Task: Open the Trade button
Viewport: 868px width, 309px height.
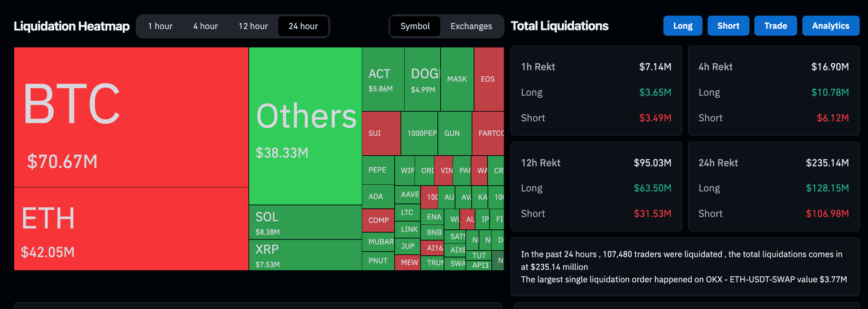Action: [775, 26]
